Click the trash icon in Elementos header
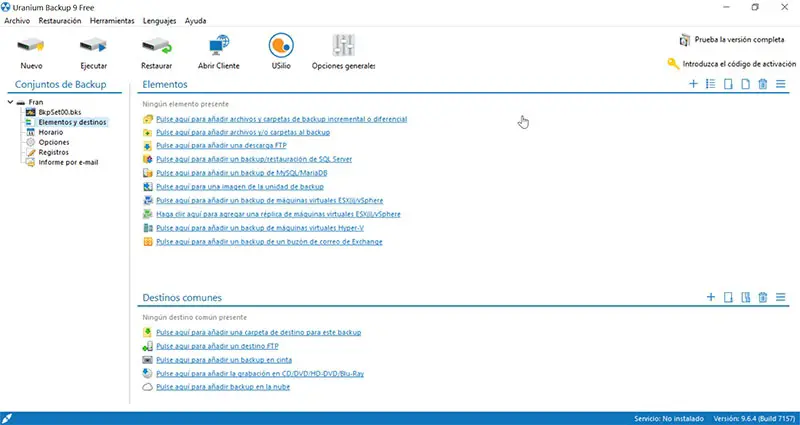The image size is (800, 425). pyautogui.click(x=763, y=84)
